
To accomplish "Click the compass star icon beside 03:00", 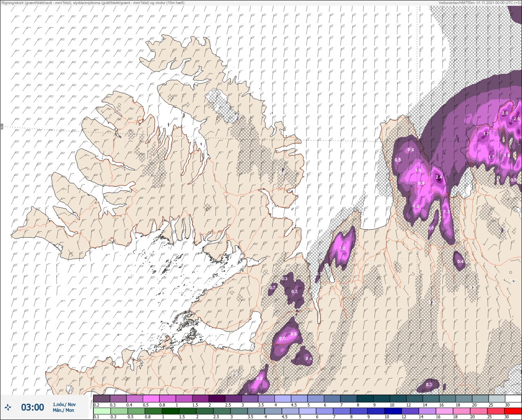I will (8, 407).
